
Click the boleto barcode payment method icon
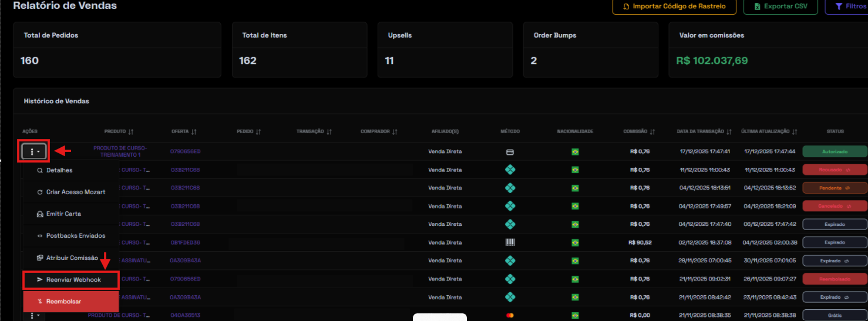point(510,242)
